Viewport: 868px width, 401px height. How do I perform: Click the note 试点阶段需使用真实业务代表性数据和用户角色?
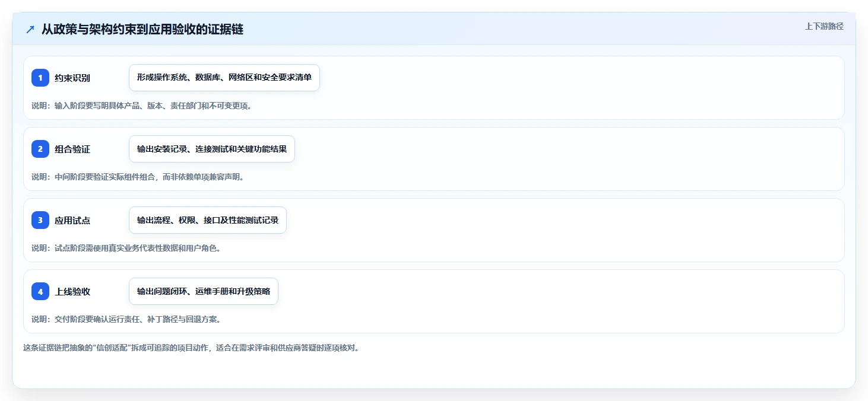pos(126,248)
